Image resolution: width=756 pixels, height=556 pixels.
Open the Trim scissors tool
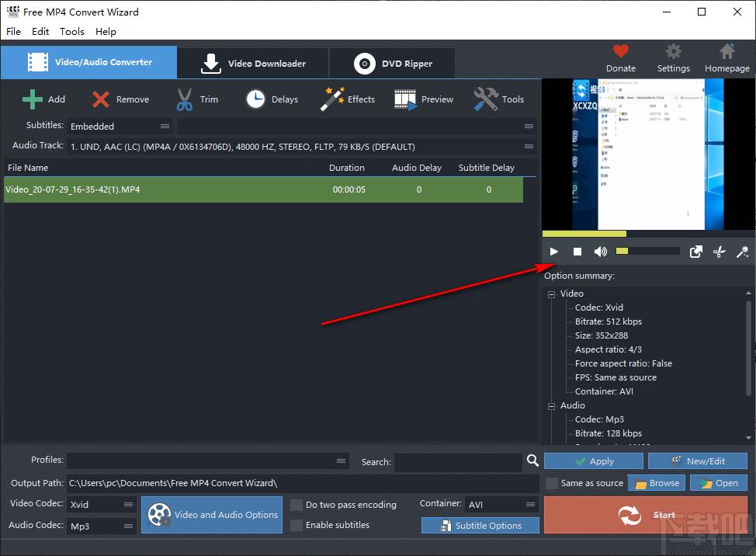[x=184, y=99]
